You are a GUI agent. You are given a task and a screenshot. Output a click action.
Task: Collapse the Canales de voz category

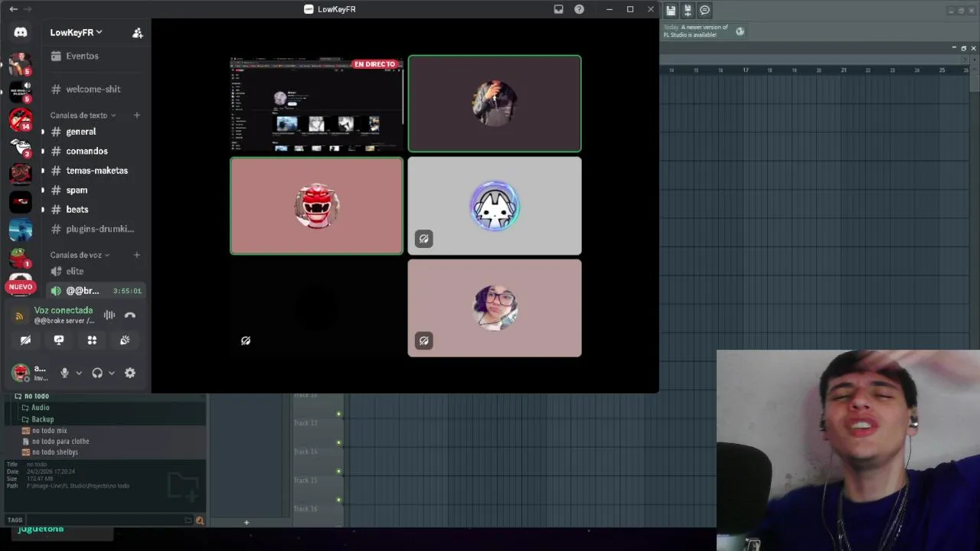pyautogui.click(x=80, y=255)
